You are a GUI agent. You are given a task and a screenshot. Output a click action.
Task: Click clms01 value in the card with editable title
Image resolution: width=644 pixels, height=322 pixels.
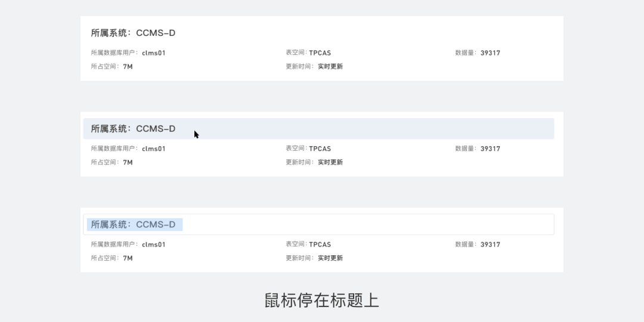[154, 244]
